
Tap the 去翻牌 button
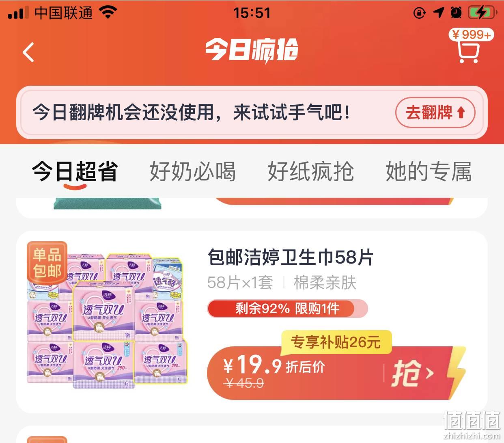pos(435,112)
